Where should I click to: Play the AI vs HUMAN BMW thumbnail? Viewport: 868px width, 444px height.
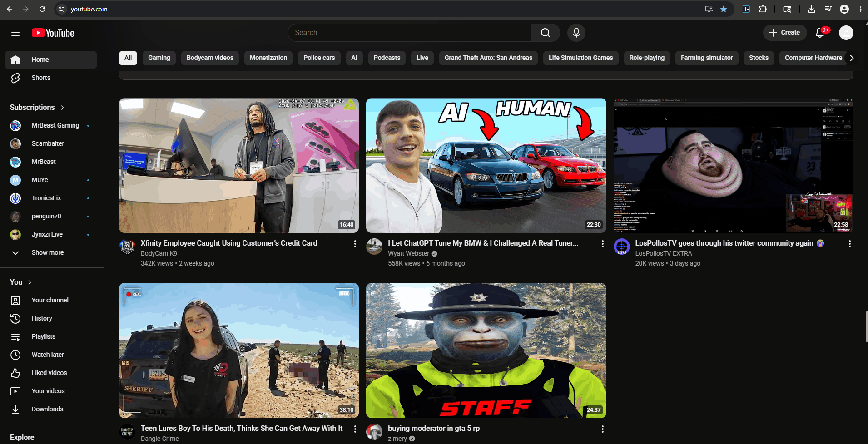pos(486,166)
